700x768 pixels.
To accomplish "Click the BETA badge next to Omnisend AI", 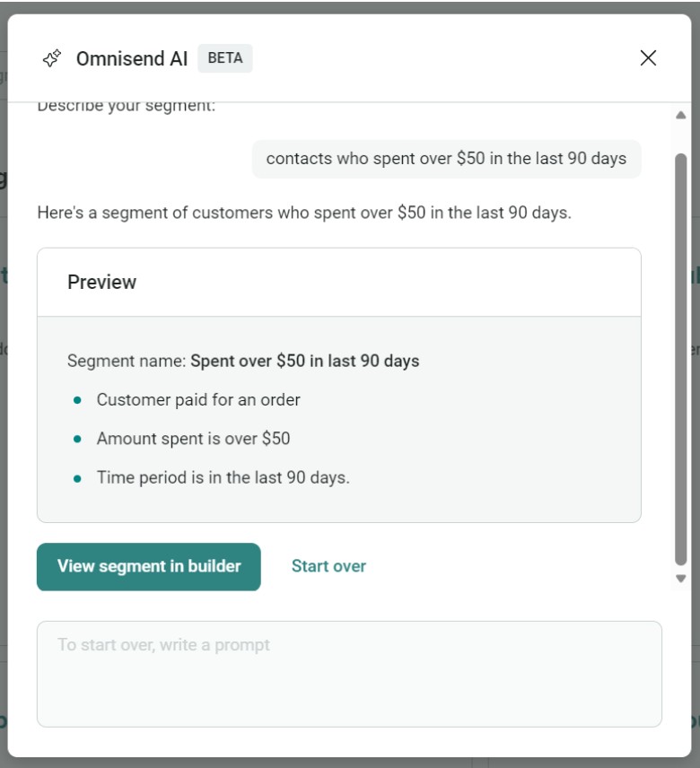I will pyautogui.click(x=224, y=58).
